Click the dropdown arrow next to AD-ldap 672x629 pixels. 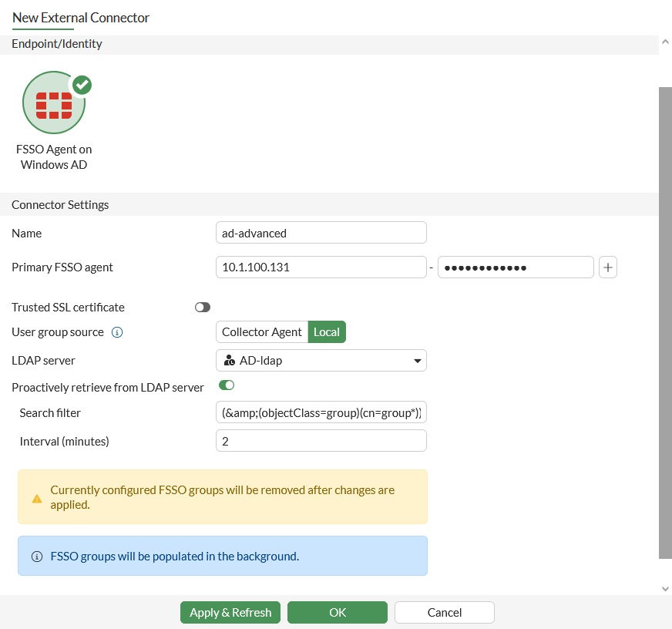pos(417,360)
